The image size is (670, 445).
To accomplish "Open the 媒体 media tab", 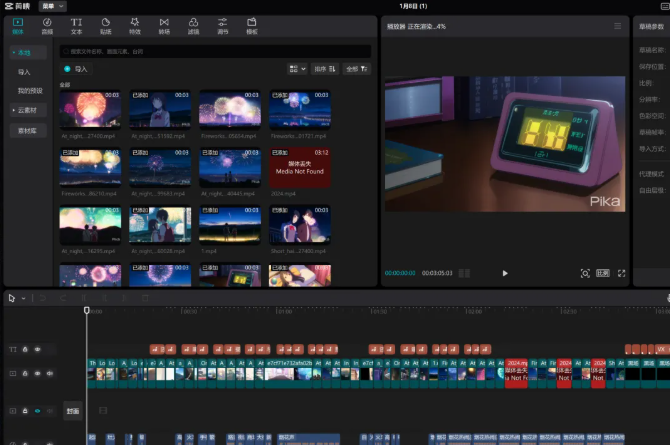I will click(x=18, y=26).
